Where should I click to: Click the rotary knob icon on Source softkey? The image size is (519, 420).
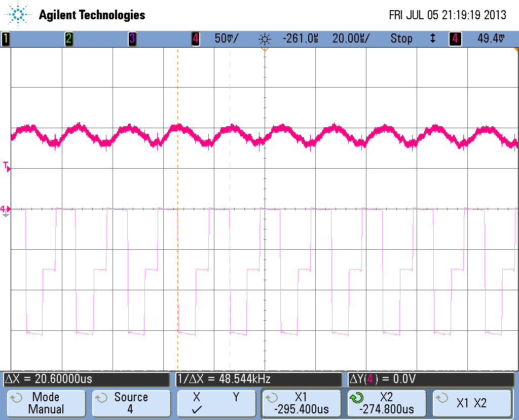coord(101,398)
